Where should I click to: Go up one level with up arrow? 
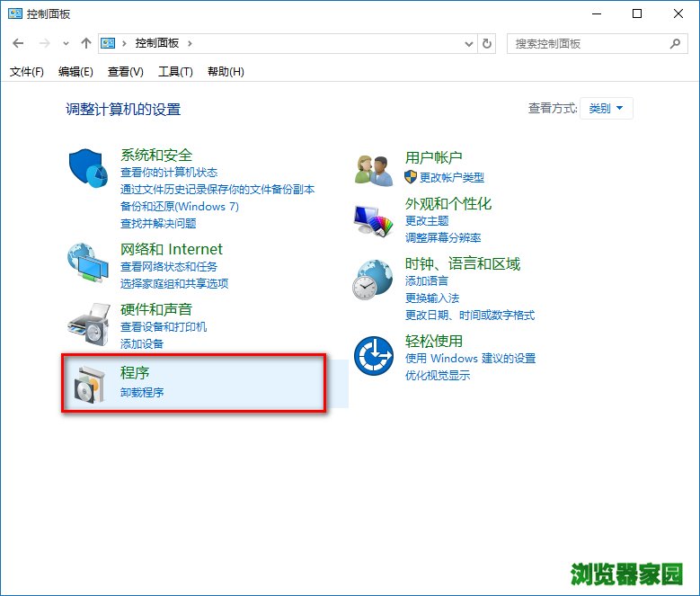tap(86, 43)
